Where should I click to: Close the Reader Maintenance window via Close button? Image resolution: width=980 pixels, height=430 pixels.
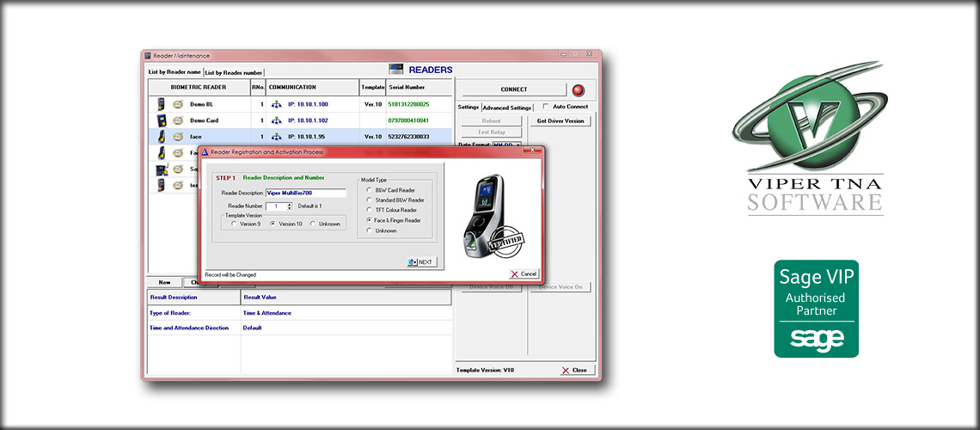pyautogui.click(x=577, y=371)
